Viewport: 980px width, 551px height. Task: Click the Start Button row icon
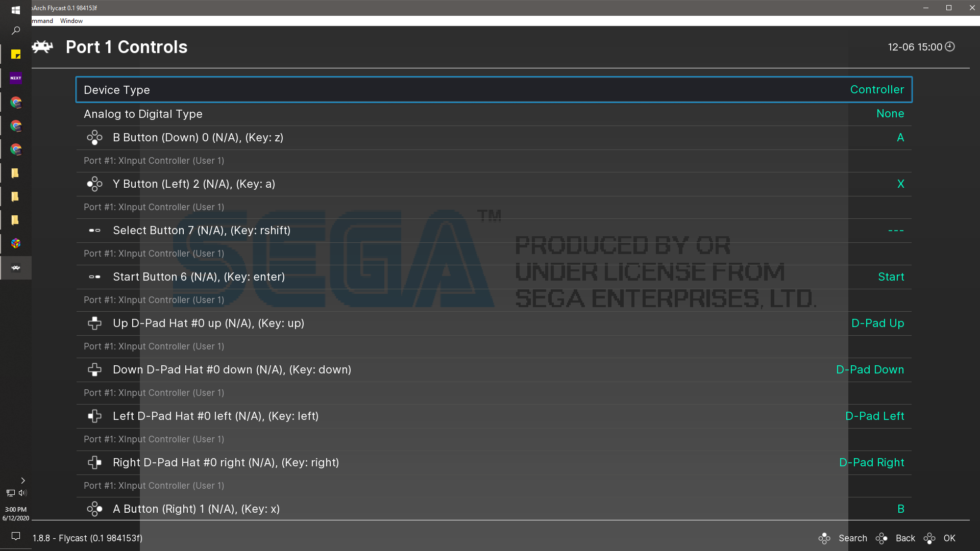94,277
